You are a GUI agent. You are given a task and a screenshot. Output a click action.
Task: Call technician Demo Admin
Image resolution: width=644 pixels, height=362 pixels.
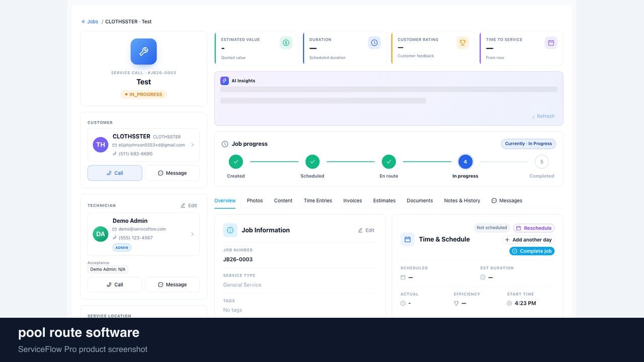pyautogui.click(x=115, y=285)
